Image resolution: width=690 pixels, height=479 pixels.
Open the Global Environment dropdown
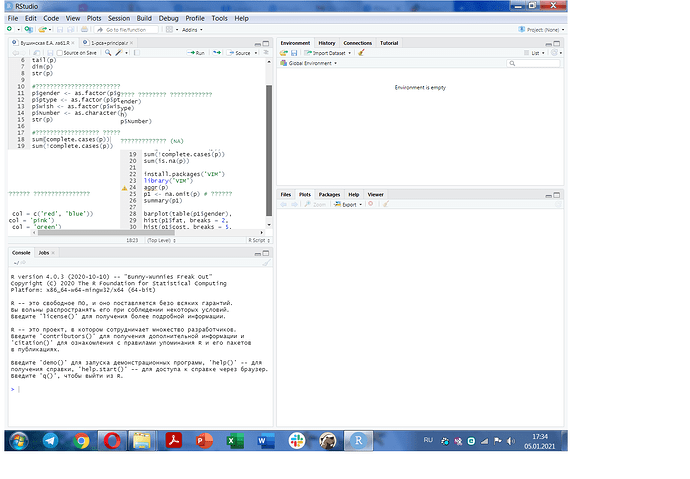point(309,63)
